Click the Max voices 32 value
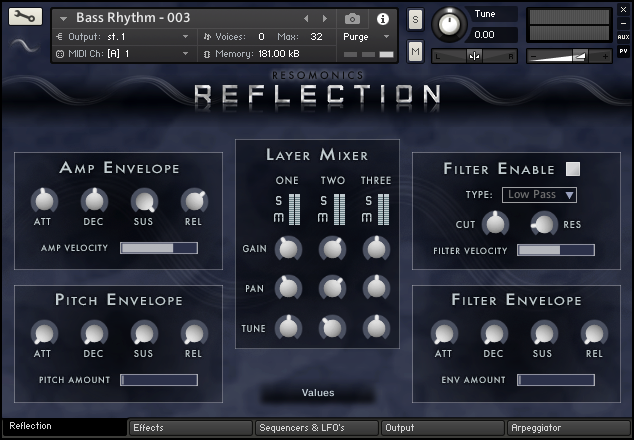Screen dimensions: 634x440 tap(316, 37)
